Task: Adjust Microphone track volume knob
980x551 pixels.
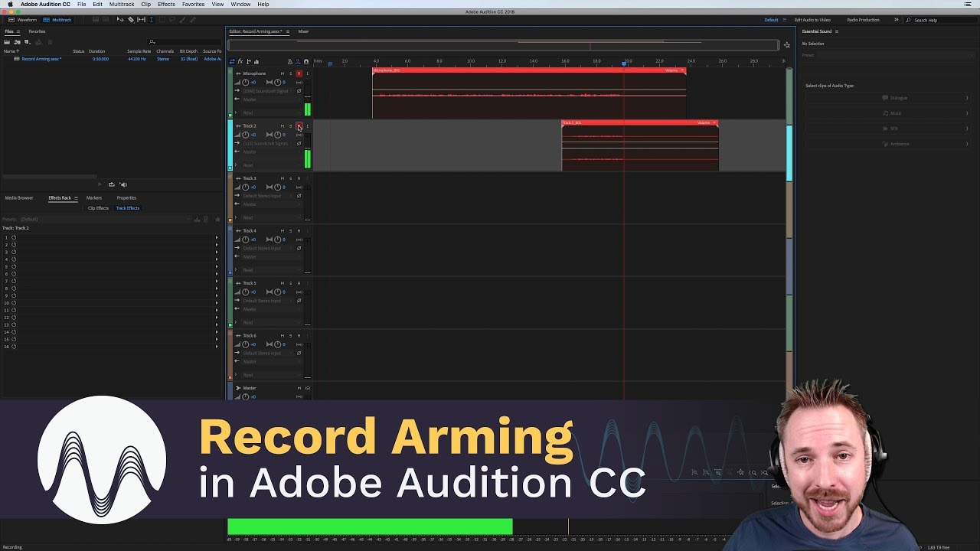Action: tap(245, 82)
